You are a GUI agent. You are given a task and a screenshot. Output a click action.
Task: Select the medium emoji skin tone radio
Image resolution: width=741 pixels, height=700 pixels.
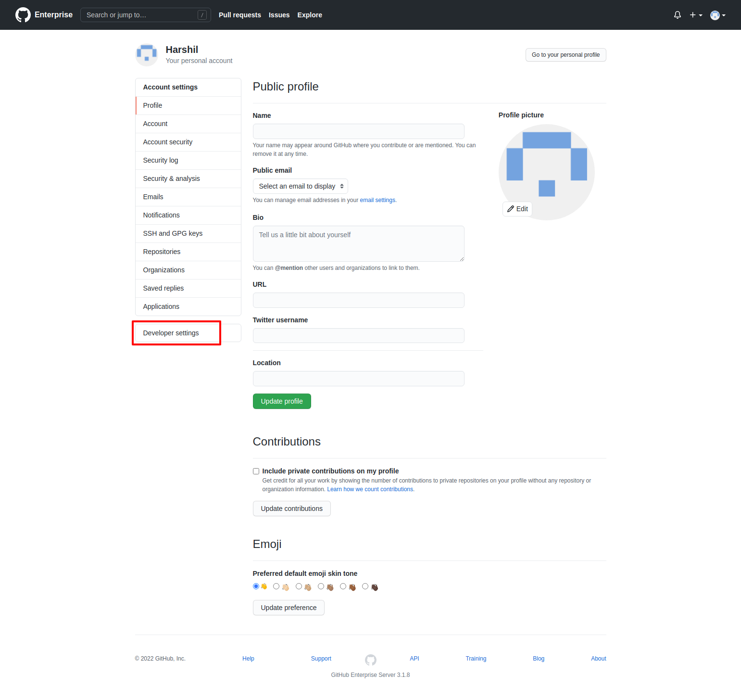321,586
